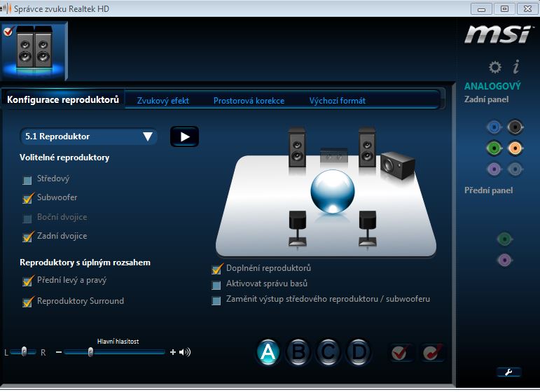Click the front left speaker in the room
Image resolution: width=540 pixels, height=392 pixels.
click(x=297, y=148)
